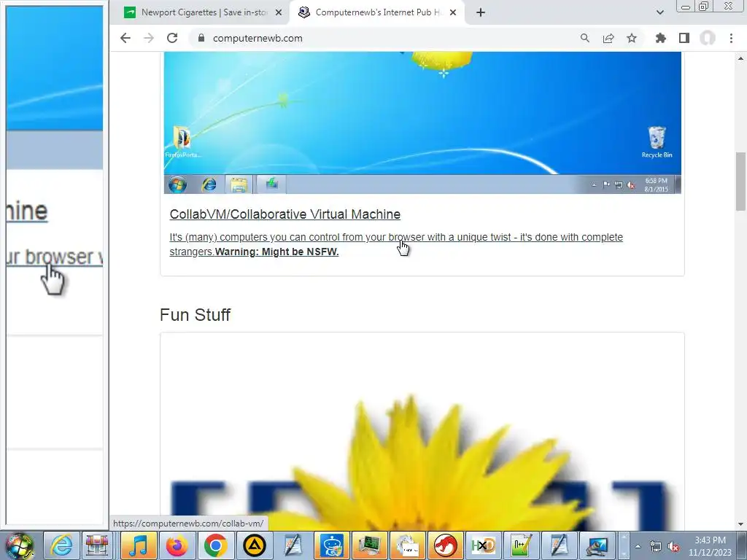The image size is (747, 560).
Task: Open the Windows Start menu orb
Action: point(19,545)
